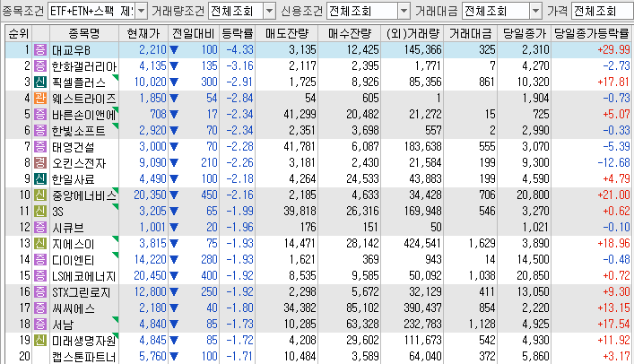Image resolution: width=634 pixels, height=364 pixels.
Task: Click the 증 badge beside 디이엔티
Action: tap(40, 260)
